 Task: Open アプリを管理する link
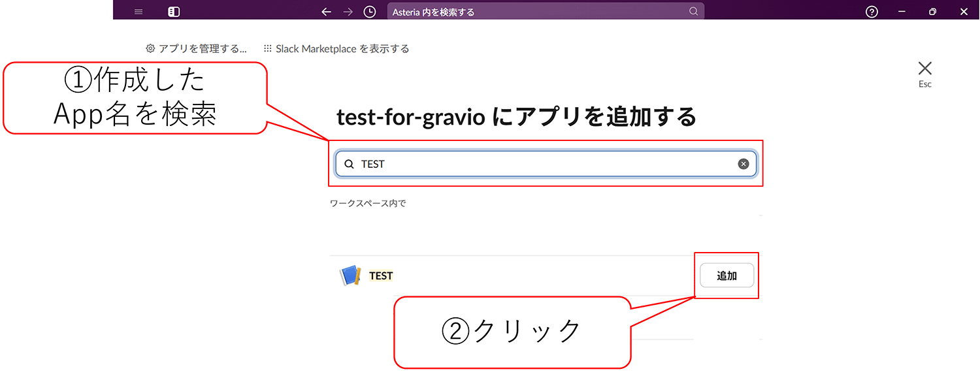pos(196,48)
